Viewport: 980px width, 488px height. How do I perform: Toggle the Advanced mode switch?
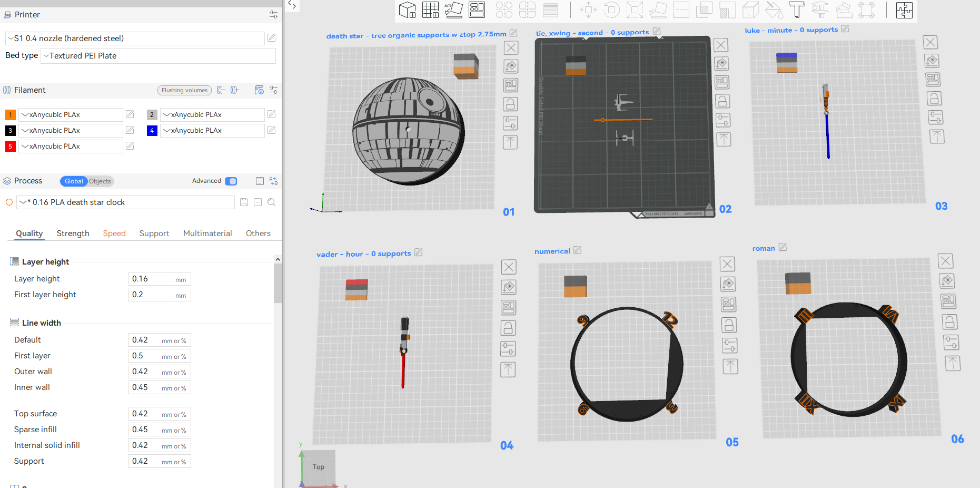point(231,181)
